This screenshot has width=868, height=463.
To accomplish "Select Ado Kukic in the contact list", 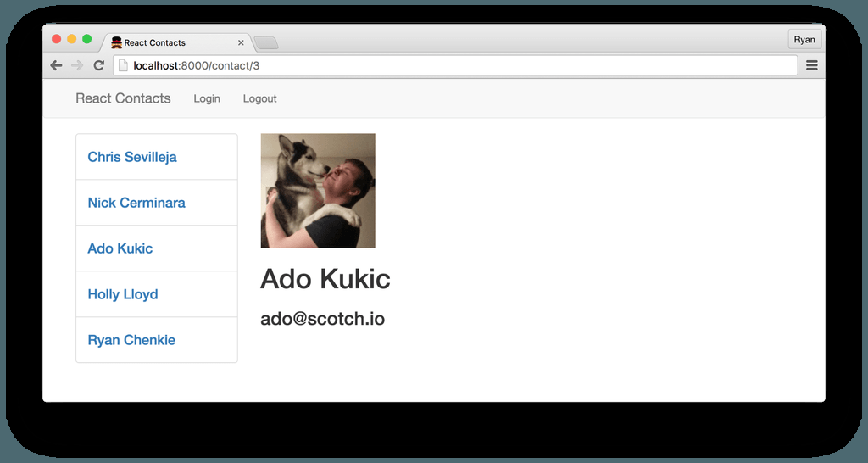I will [157, 248].
